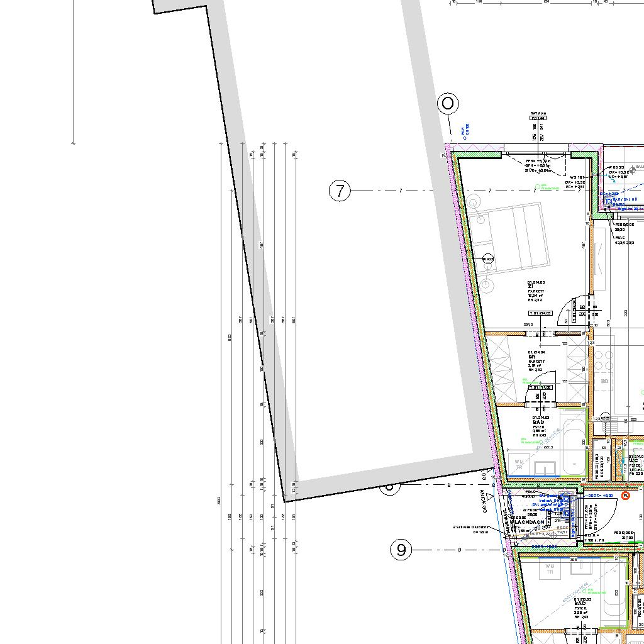Select the washbasin in bath 01.214.05
The width and height of the screenshot is (644, 644).
[545, 468]
